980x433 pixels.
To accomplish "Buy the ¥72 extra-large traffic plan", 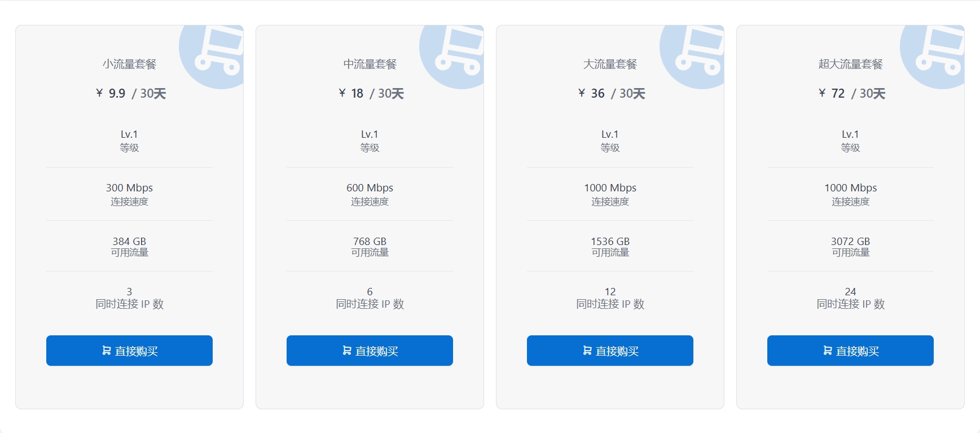I will pos(850,351).
